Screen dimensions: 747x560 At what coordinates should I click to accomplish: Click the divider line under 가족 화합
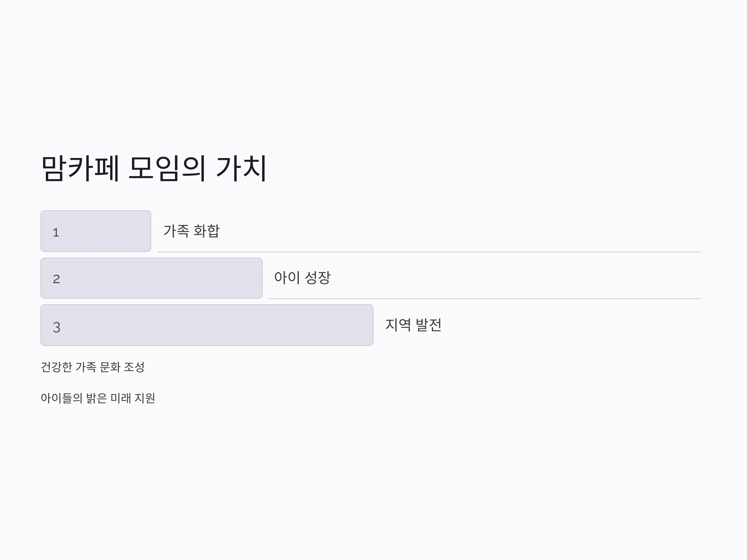[429, 252]
